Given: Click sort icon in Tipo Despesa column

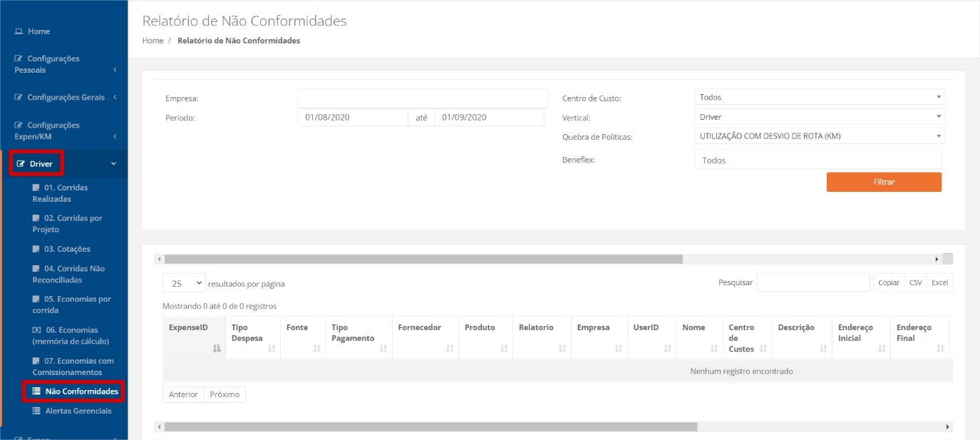Looking at the screenshot, I should click(x=272, y=349).
